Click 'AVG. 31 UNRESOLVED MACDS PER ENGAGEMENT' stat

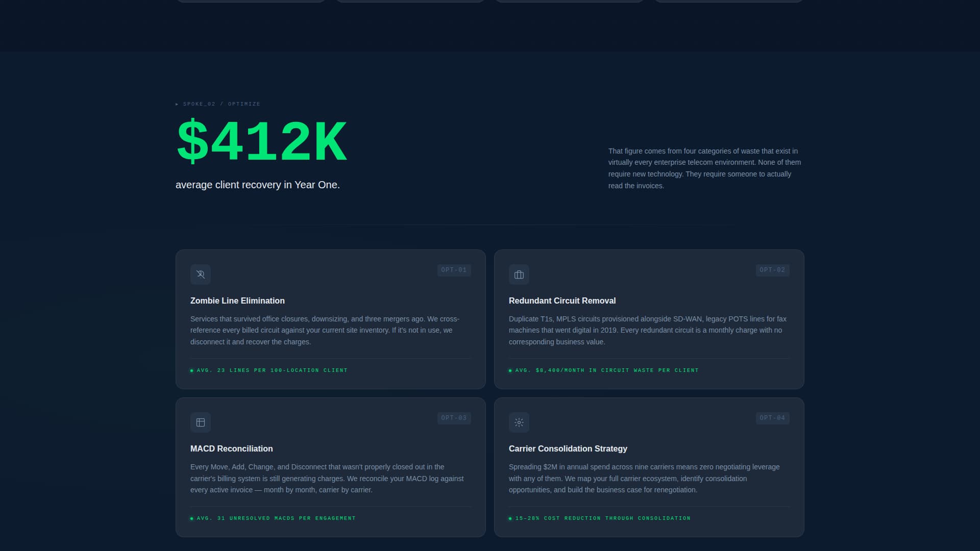coord(273,518)
